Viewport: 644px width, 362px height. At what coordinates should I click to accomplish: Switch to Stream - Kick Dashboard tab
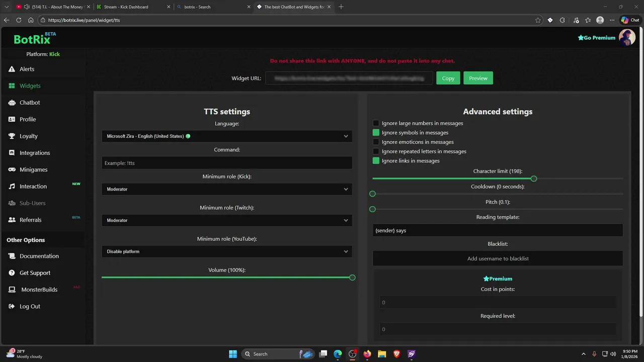coord(133,7)
